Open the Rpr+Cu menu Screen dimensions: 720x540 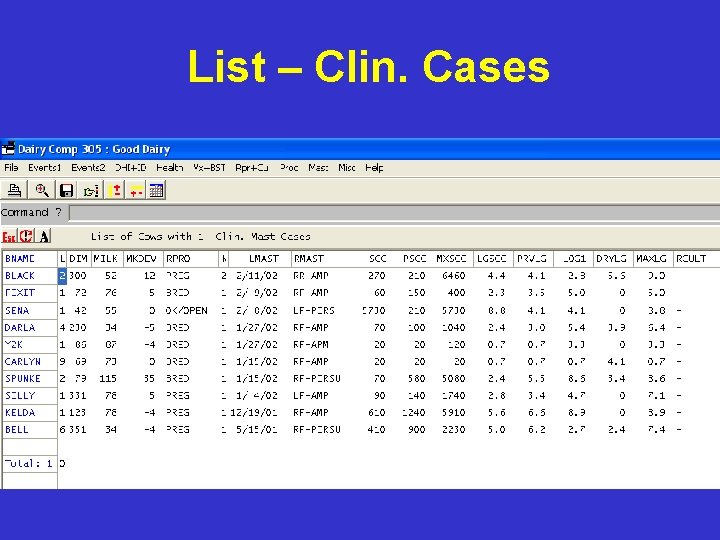(252, 168)
